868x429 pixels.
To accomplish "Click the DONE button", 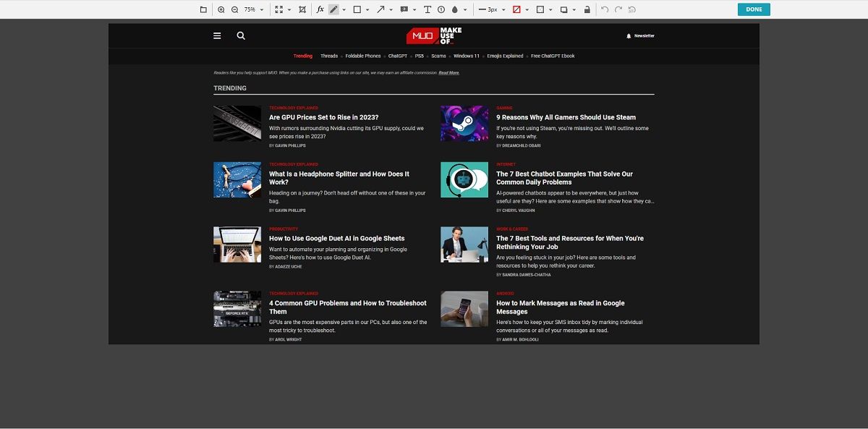I will (x=754, y=9).
